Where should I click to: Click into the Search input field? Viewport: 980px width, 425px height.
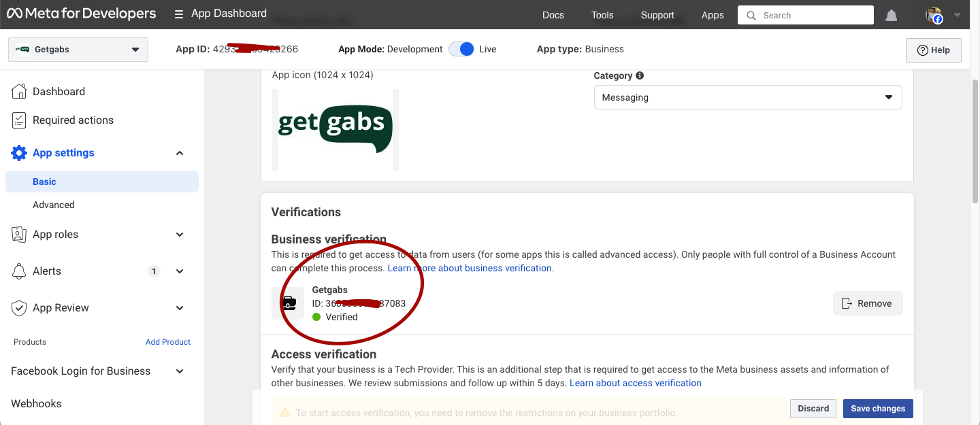806,15
